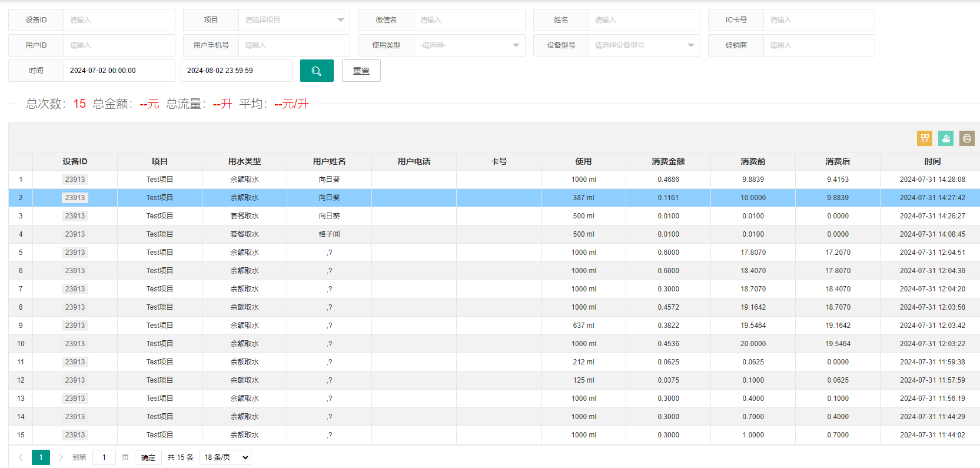The width and height of the screenshot is (980, 468).
Task: Click the 设备ID column header
Action: pos(75,161)
